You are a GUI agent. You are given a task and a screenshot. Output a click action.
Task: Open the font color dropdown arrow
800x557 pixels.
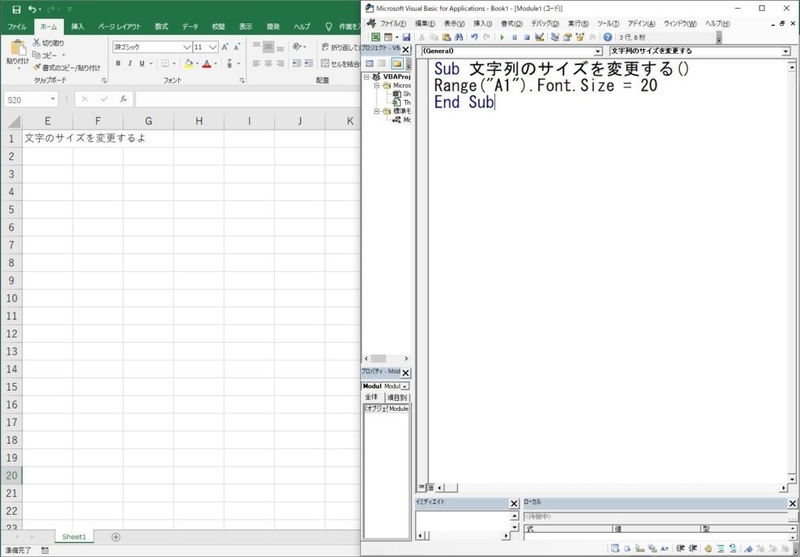tap(215, 64)
